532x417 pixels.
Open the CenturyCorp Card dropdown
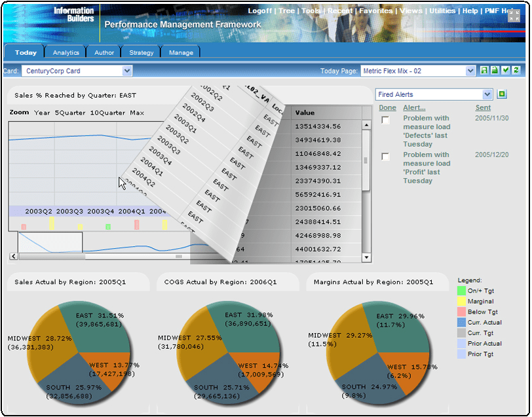point(127,71)
